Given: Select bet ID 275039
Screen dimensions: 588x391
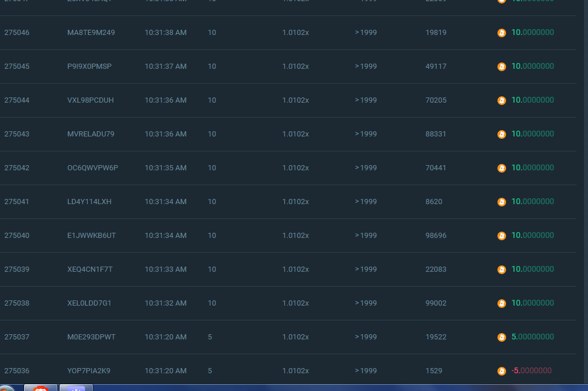Looking at the screenshot, I should [17, 269].
